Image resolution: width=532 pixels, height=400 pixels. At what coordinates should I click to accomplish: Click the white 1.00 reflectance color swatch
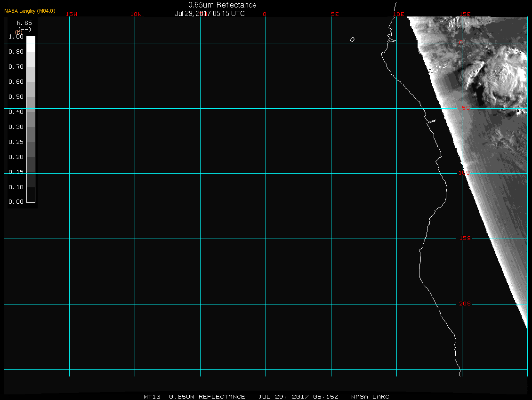pyautogui.click(x=31, y=40)
